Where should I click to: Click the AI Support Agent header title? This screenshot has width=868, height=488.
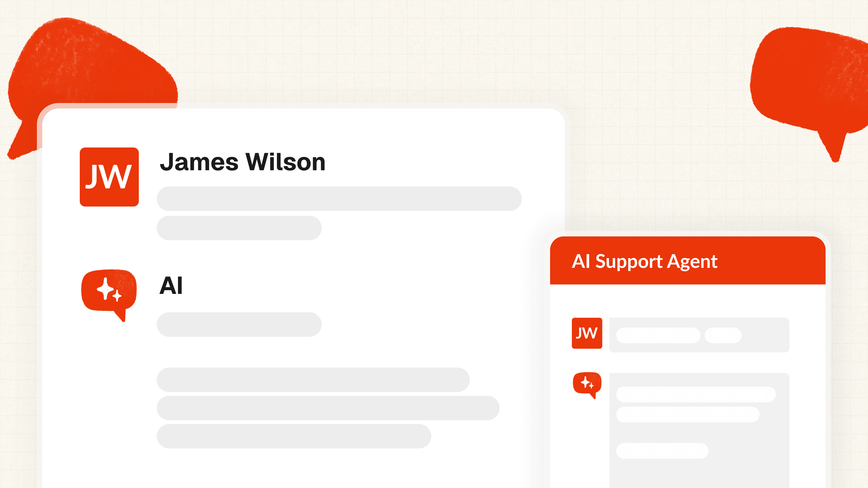coord(644,261)
